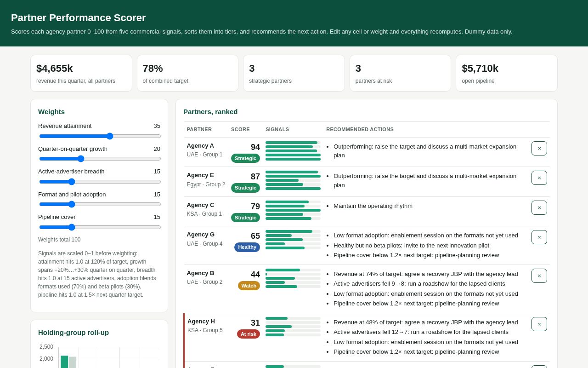Screen dimensions: 588x368
Task: Click the SCORE column header
Action: (x=240, y=129)
